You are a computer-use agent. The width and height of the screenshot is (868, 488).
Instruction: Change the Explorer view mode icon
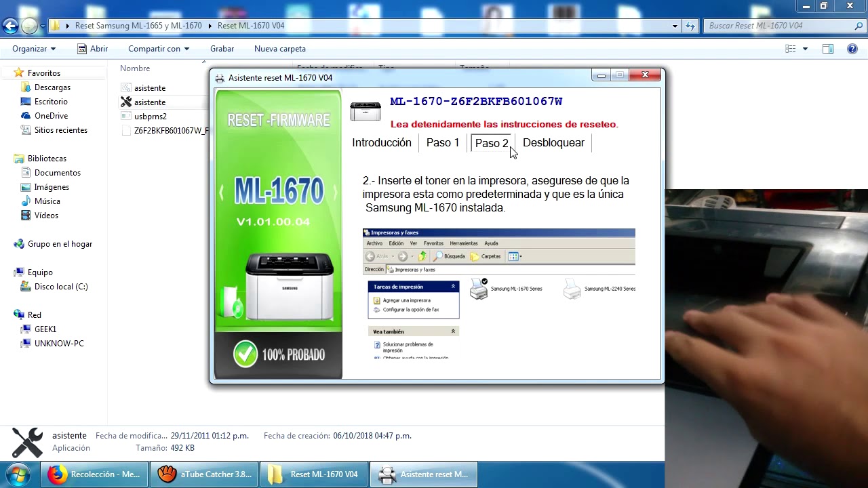click(x=790, y=49)
